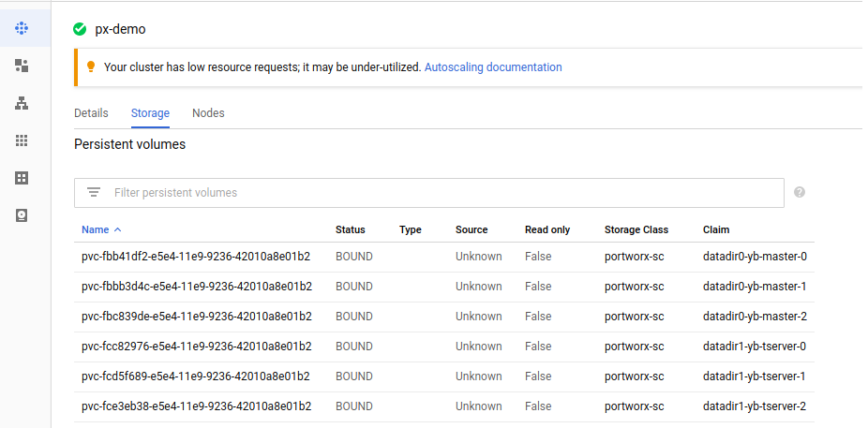Open portworx-sc storage class for datadir1-yb-tserver-0 row
This screenshot has height=428, width=868.
click(x=634, y=347)
